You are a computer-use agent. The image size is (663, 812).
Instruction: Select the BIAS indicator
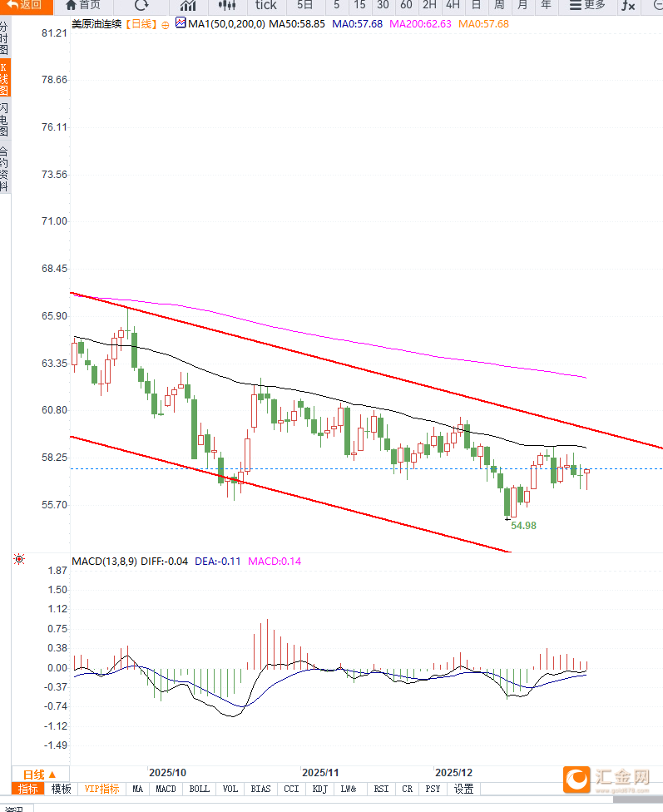coord(260,790)
